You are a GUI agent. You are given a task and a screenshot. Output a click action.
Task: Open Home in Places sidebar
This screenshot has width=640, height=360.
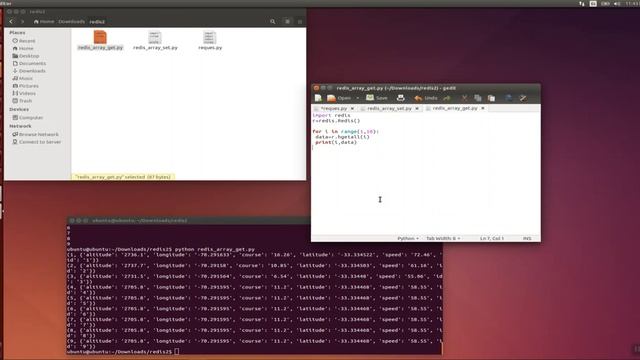pyautogui.click(x=23, y=48)
